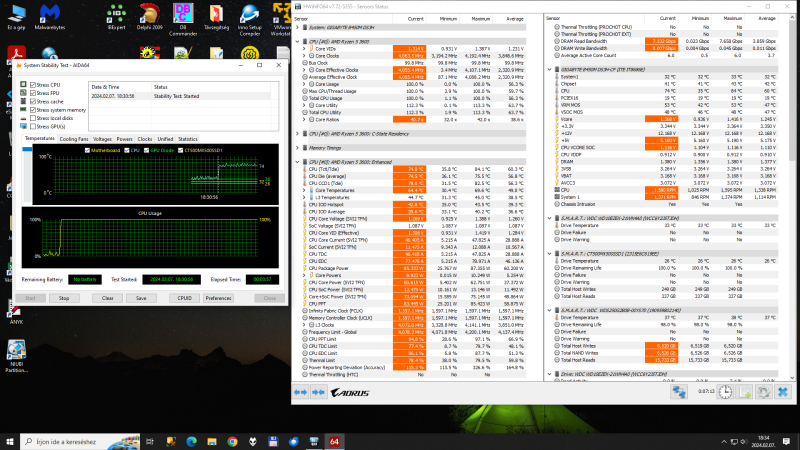Click Clear button in AIDA64

107,298
